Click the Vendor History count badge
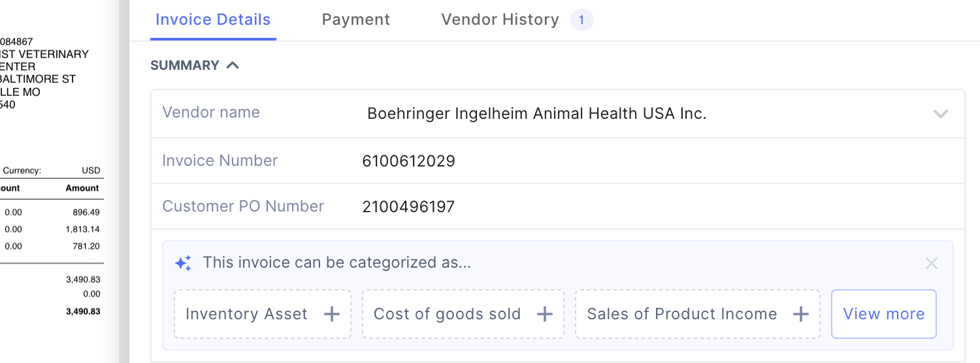The width and height of the screenshot is (980, 363). point(581,20)
